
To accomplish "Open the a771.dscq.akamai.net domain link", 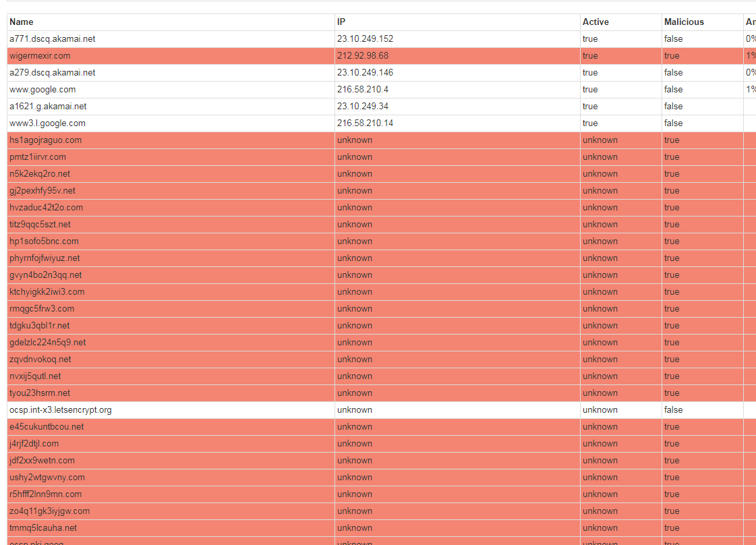I will pyautogui.click(x=51, y=38).
